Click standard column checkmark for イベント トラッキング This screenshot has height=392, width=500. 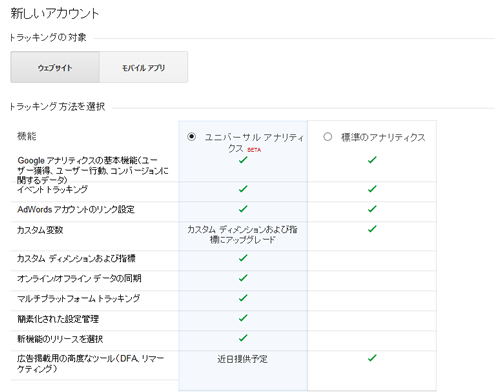click(x=372, y=189)
